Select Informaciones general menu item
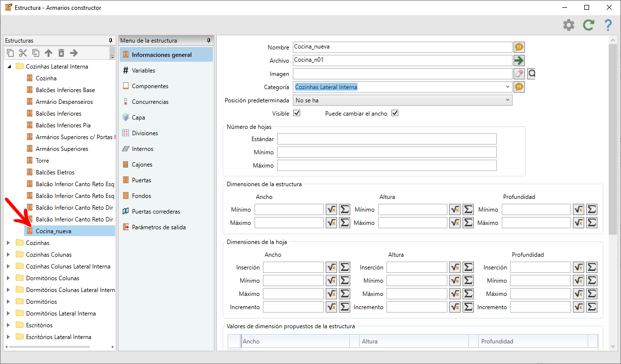621x364 pixels. [166, 54]
